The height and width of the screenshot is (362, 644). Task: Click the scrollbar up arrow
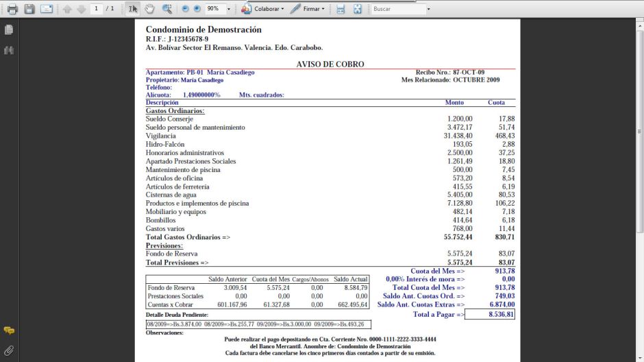tap(639, 25)
